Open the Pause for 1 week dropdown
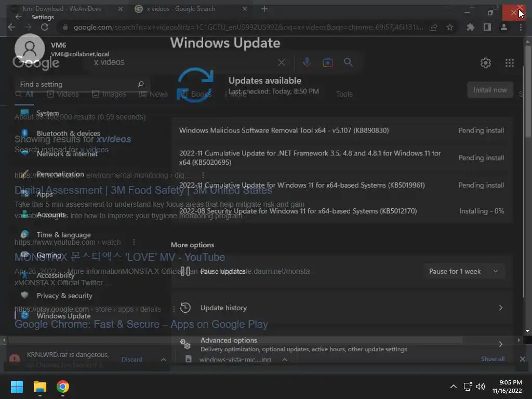Viewport: 532px width, 399px height. (x=464, y=271)
